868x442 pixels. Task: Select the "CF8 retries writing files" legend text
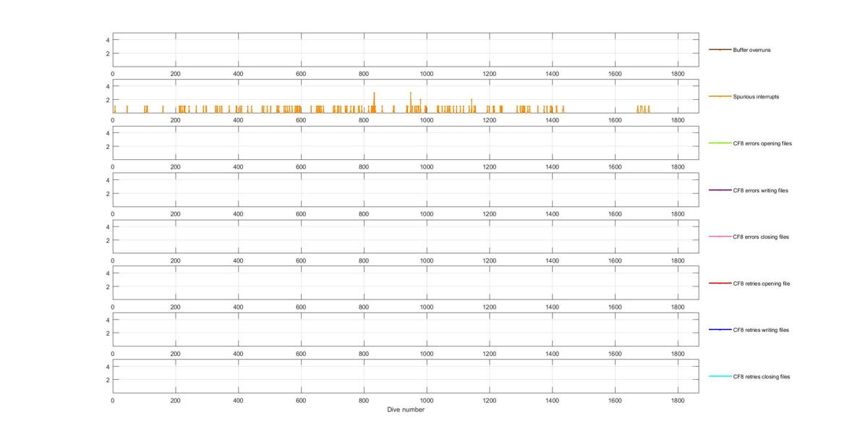click(761, 330)
